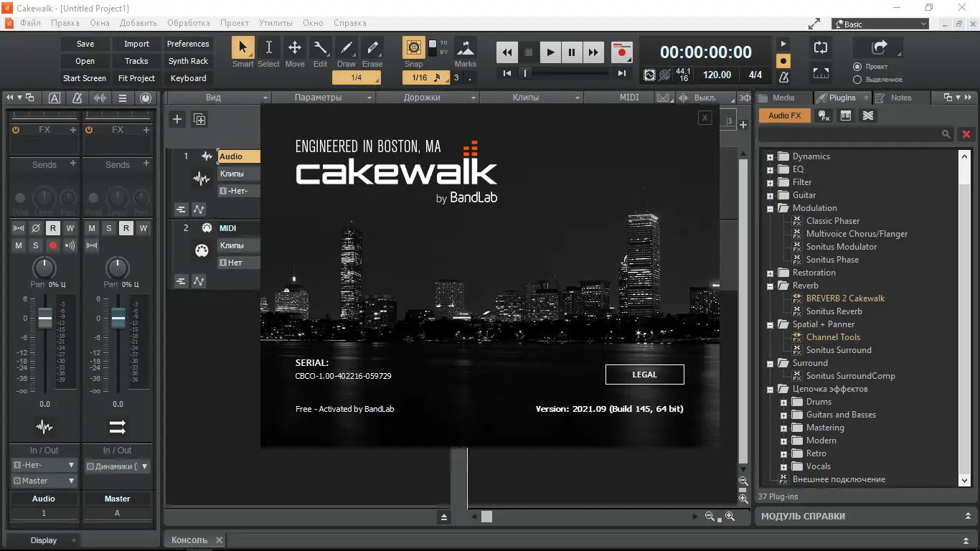Screen dimensions: 980x551
Task: Click the Audio strip Pan knob
Action: click(44, 268)
